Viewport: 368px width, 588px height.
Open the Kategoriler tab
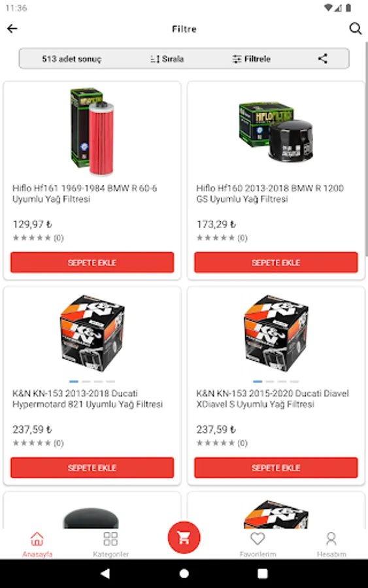[110, 544]
